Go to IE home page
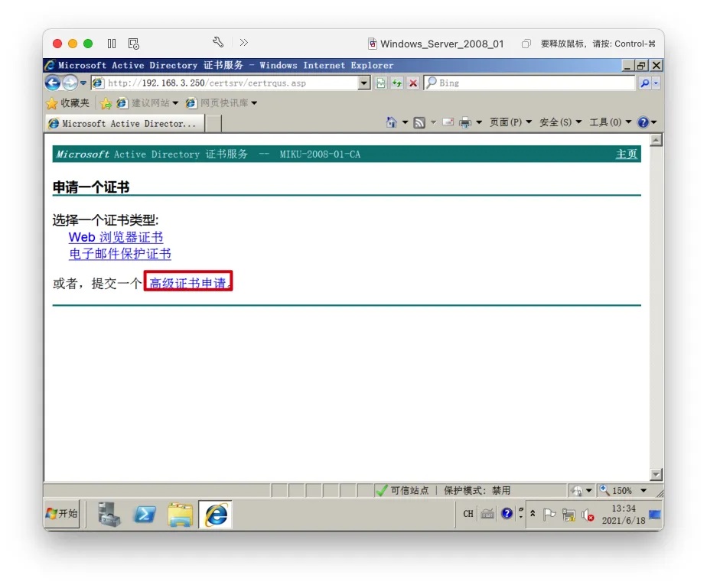The image size is (707, 588). (392, 122)
